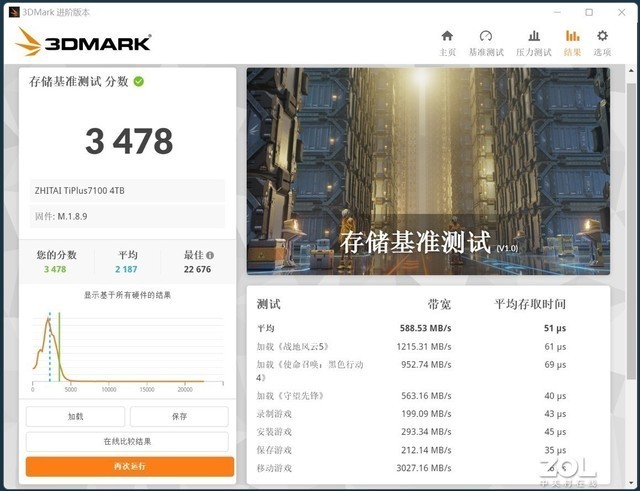Click the 加载 (Load) button
This screenshot has width=640, height=491.
[x=76, y=416]
